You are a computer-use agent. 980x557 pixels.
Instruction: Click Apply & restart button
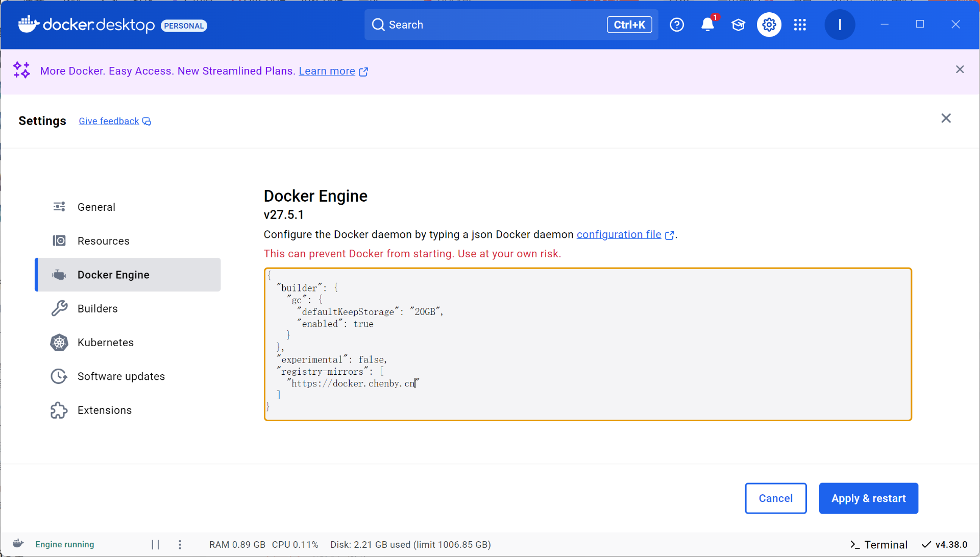(x=868, y=498)
